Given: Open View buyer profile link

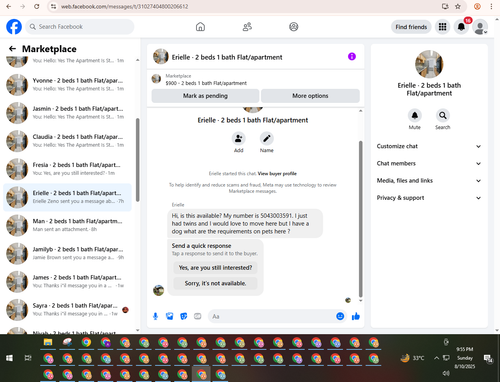Looking at the screenshot, I should pyautogui.click(x=277, y=174).
